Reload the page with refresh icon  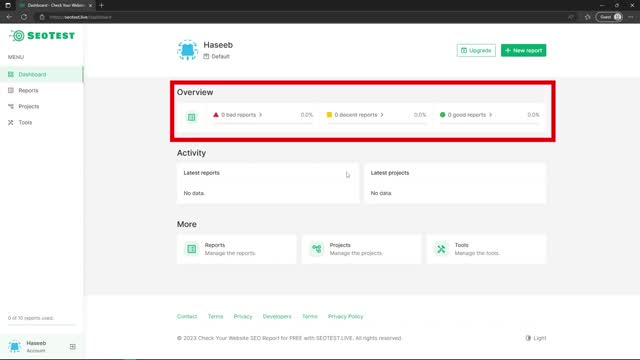click(24, 17)
